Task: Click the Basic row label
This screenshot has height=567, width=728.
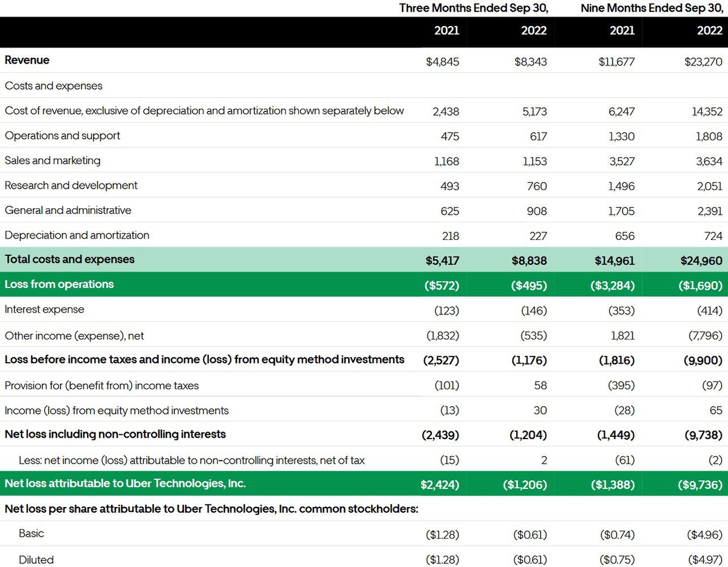Action: click(31, 533)
